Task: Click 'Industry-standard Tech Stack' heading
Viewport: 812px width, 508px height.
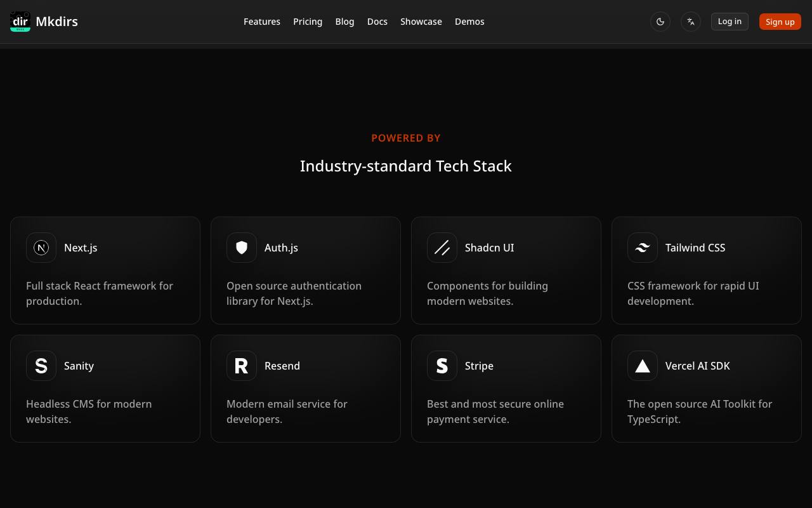Action: coord(406,166)
